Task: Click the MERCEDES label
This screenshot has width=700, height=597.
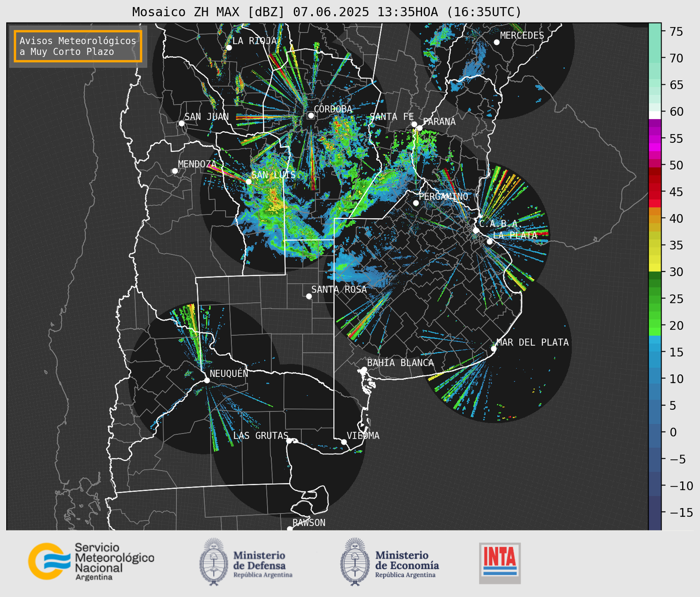Action: tap(522, 36)
